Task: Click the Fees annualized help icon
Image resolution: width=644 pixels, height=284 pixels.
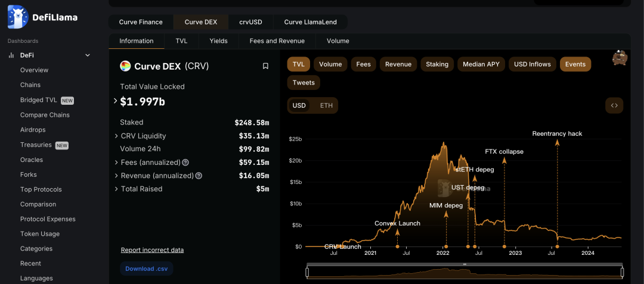Action: pos(185,163)
